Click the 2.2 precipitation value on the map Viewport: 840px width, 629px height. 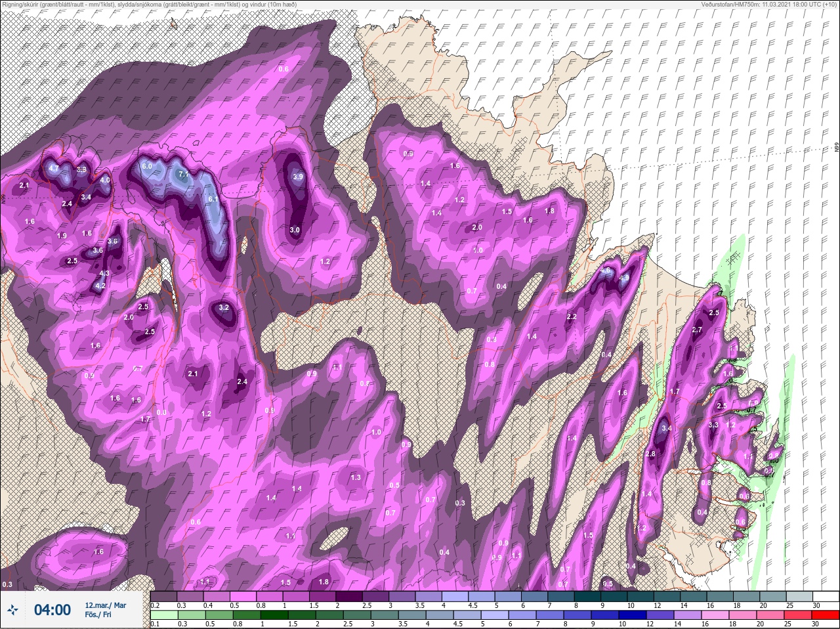pos(572,317)
